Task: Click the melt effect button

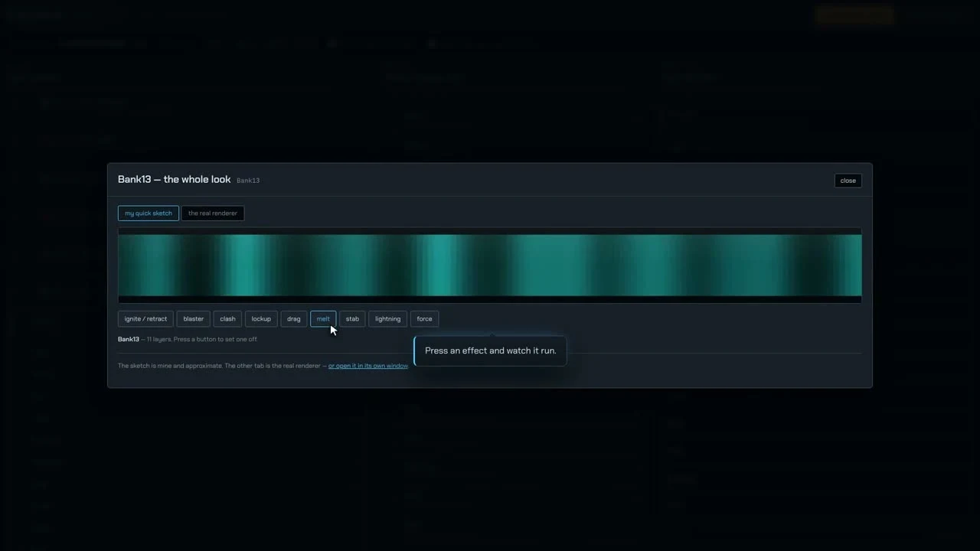Action: [323, 319]
